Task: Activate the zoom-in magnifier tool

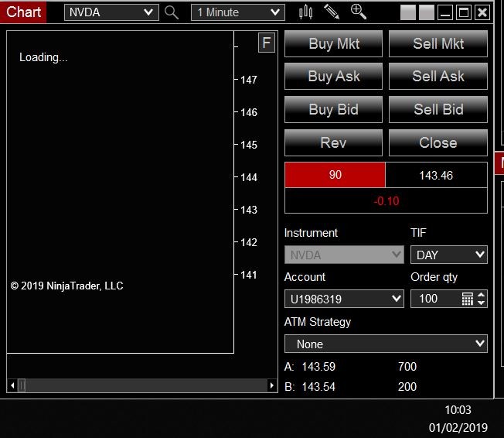Action: [358, 12]
